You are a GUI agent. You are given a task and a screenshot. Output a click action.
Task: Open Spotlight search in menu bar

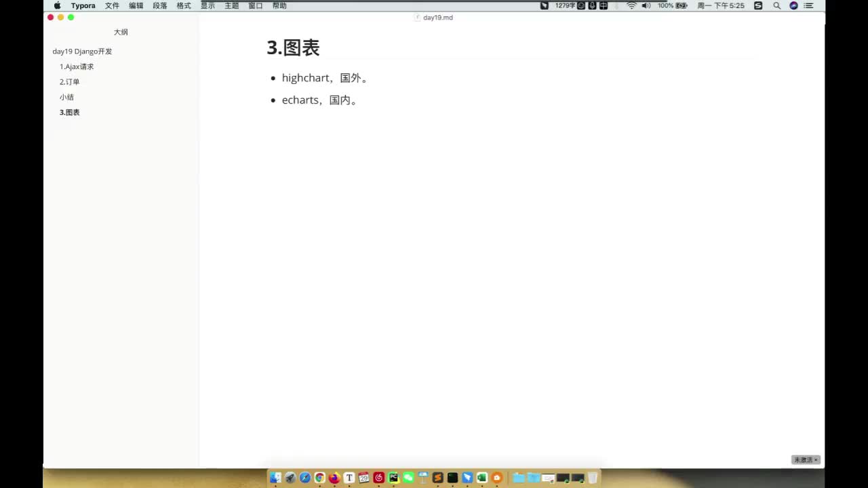tap(776, 5)
